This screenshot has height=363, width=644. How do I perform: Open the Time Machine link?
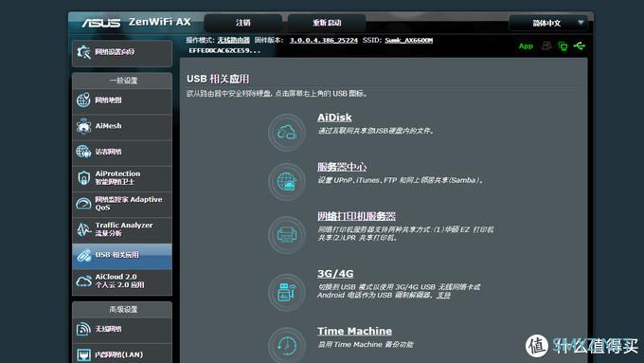tap(354, 332)
